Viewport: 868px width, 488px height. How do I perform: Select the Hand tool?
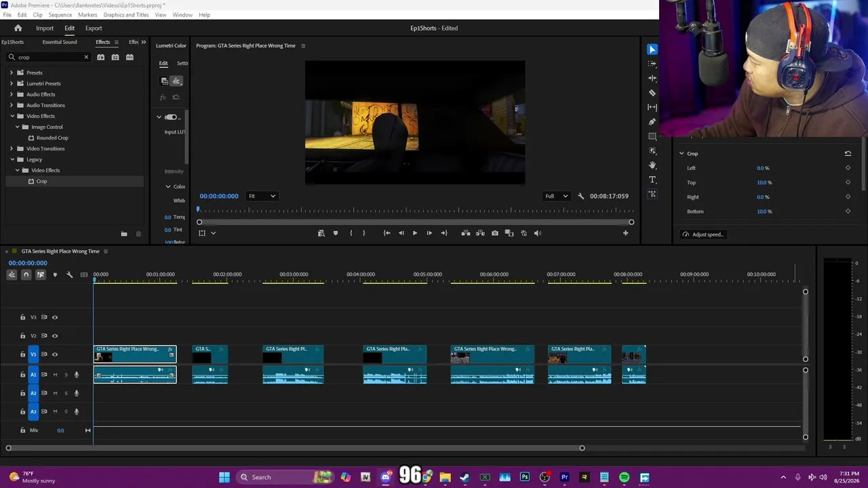[x=652, y=165]
